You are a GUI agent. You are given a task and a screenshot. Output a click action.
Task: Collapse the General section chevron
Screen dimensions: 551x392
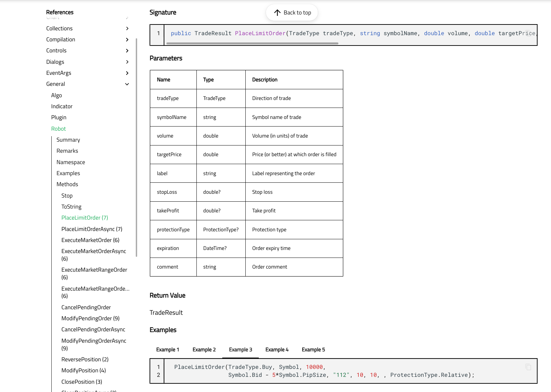[x=127, y=84]
